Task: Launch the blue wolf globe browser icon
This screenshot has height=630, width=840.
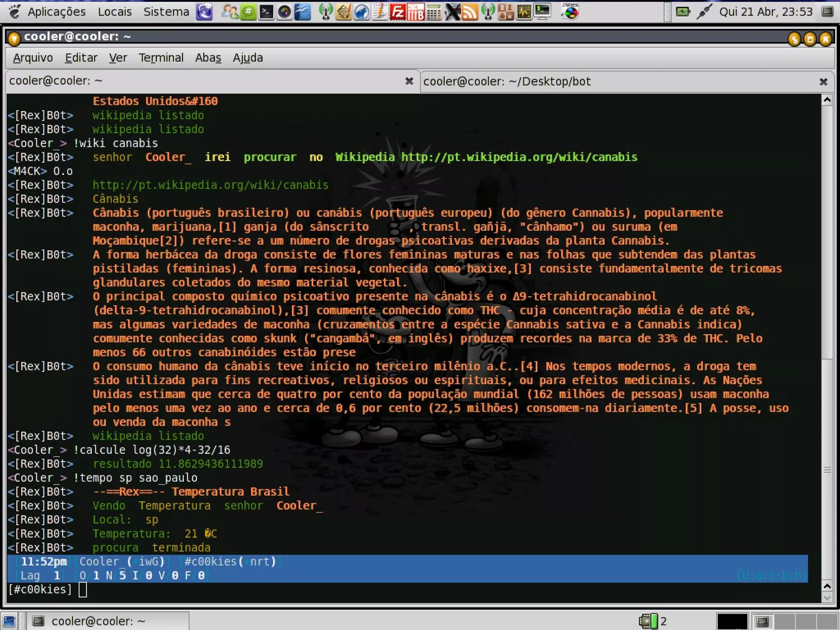Action: coord(361,11)
